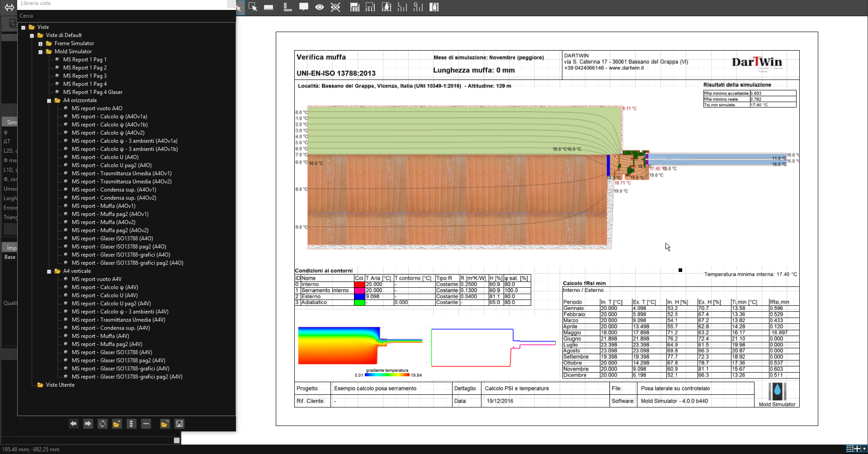Viewport: 868px width, 454px height.
Task: Click the crossed-out X tool icon in toolbar
Action: pyautogui.click(x=335, y=7)
